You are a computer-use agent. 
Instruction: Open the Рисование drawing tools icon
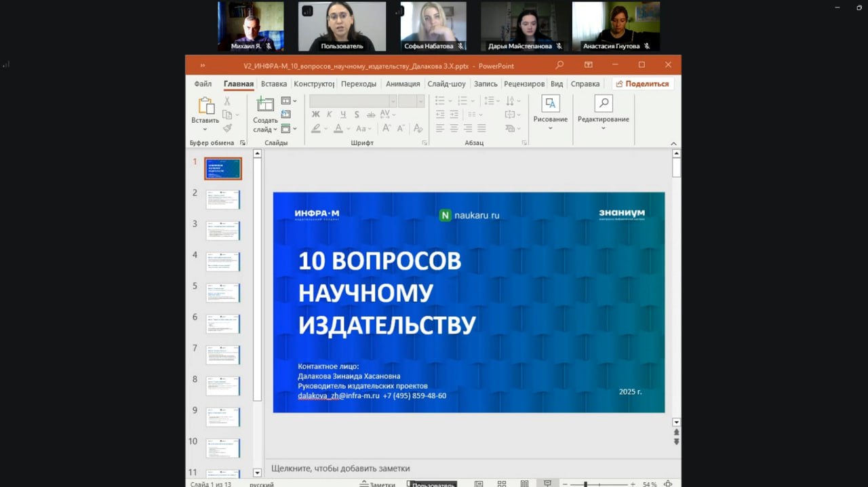point(550,104)
